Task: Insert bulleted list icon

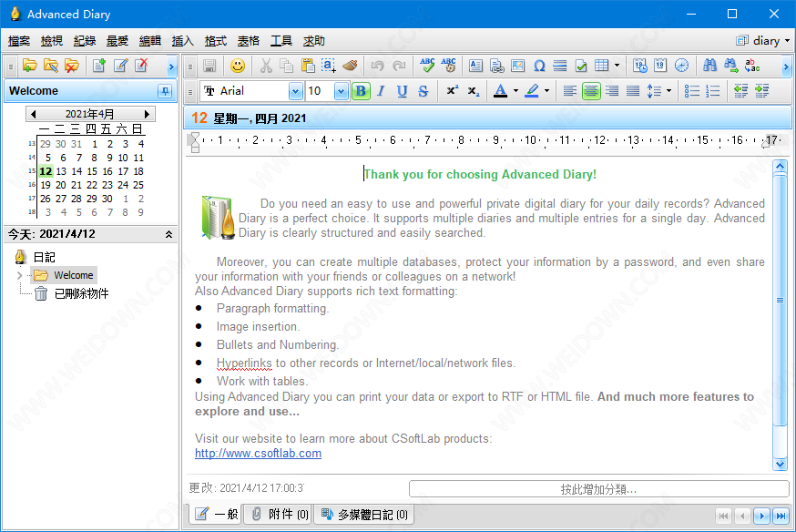Action: (692, 91)
